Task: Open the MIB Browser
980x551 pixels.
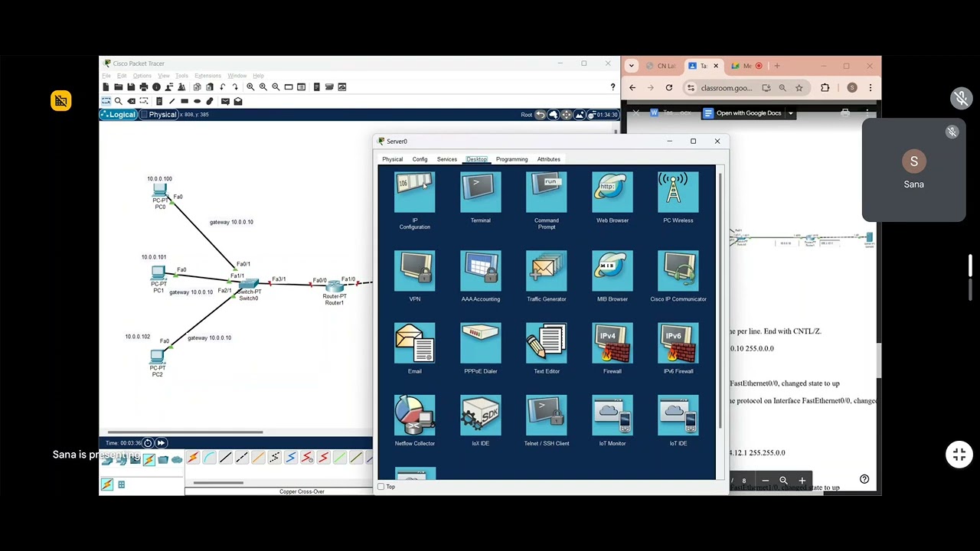Action: click(612, 271)
